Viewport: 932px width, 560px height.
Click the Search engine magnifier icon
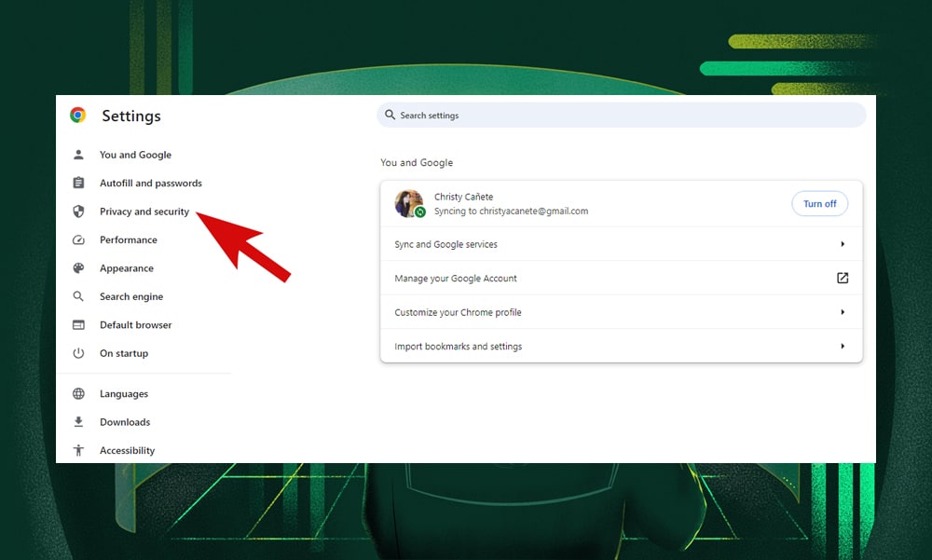coord(79,296)
